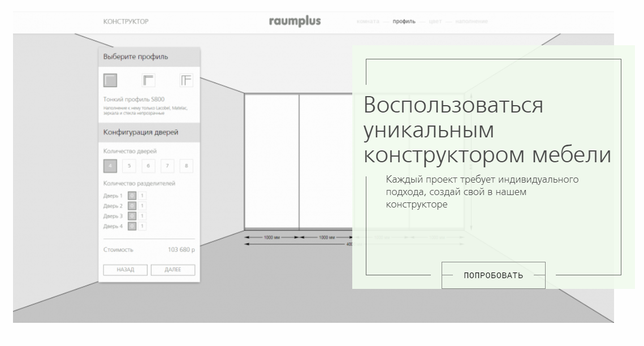Choose the second profile icon in the panel
Viewport: 644px width, 346px height.
pos(148,80)
